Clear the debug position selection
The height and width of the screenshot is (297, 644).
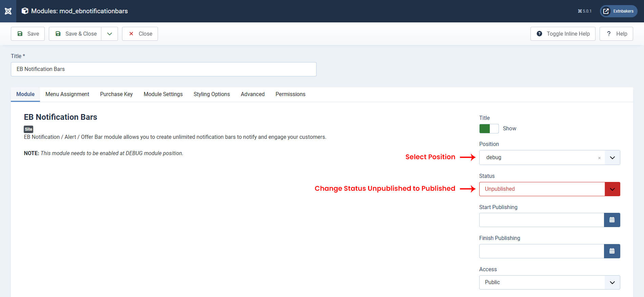599,158
